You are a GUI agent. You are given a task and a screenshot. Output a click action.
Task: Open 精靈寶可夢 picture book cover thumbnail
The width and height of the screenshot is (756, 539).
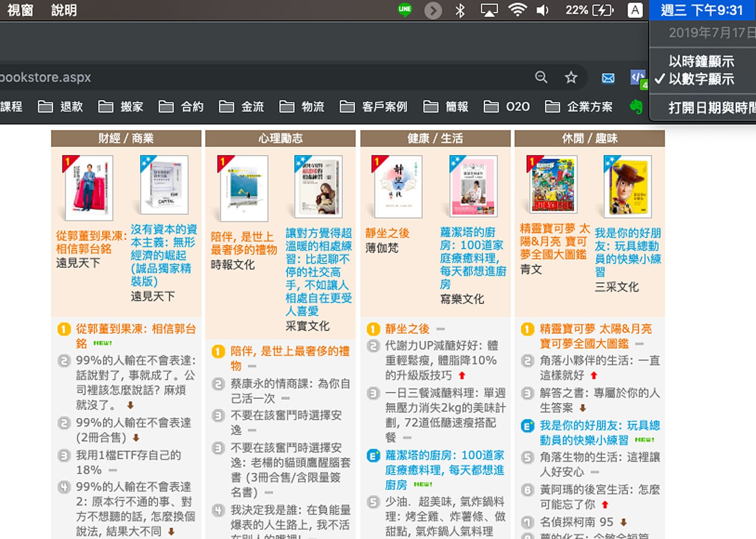[553, 185]
